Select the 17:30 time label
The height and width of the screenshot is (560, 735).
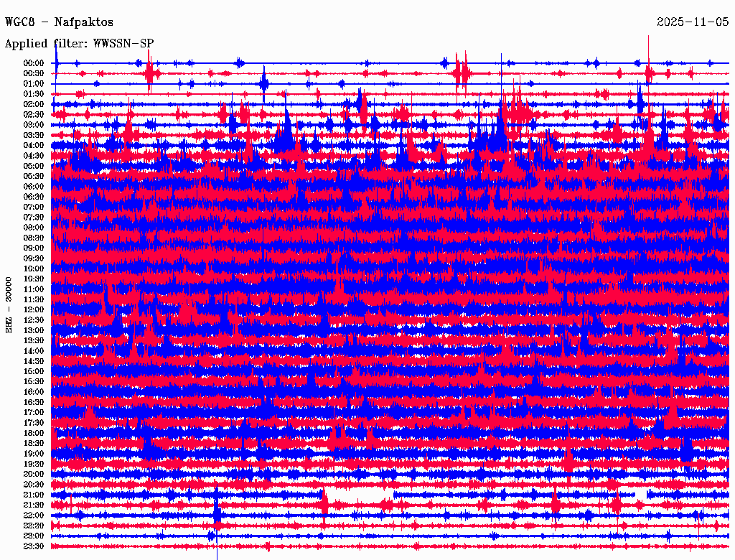point(34,423)
